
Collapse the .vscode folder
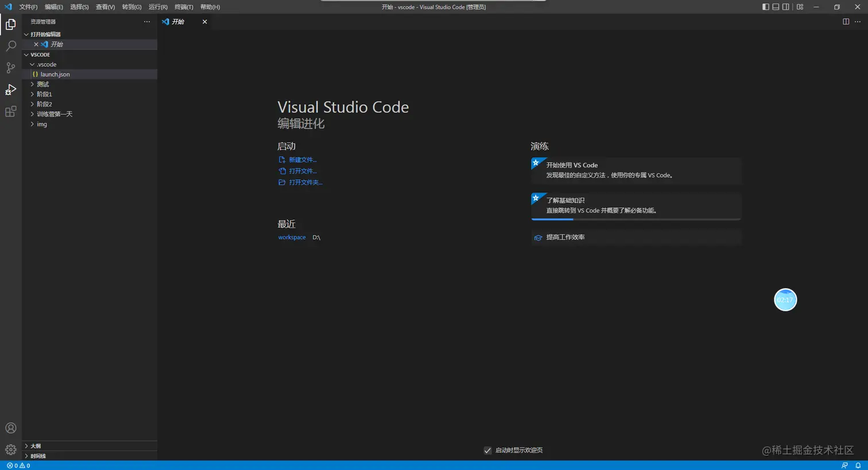(32, 64)
